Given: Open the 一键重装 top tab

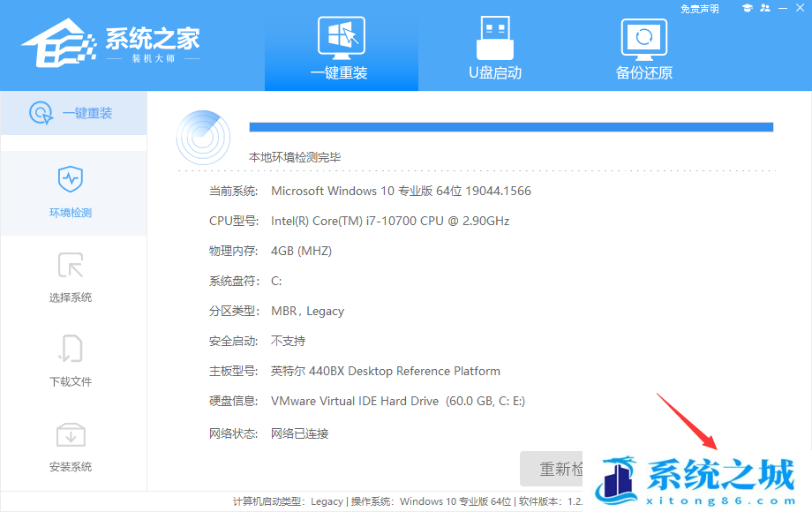Looking at the screenshot, I should pos(342,48).
